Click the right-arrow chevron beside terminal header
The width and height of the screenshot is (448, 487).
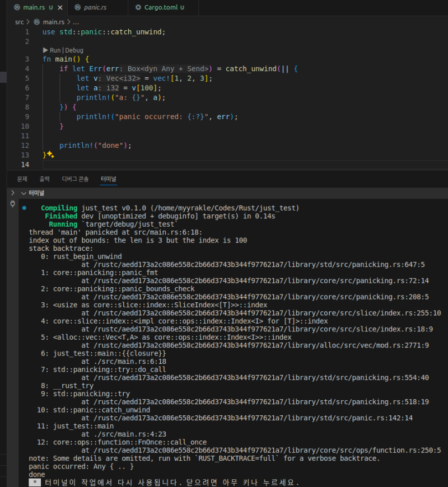point(12,193)
